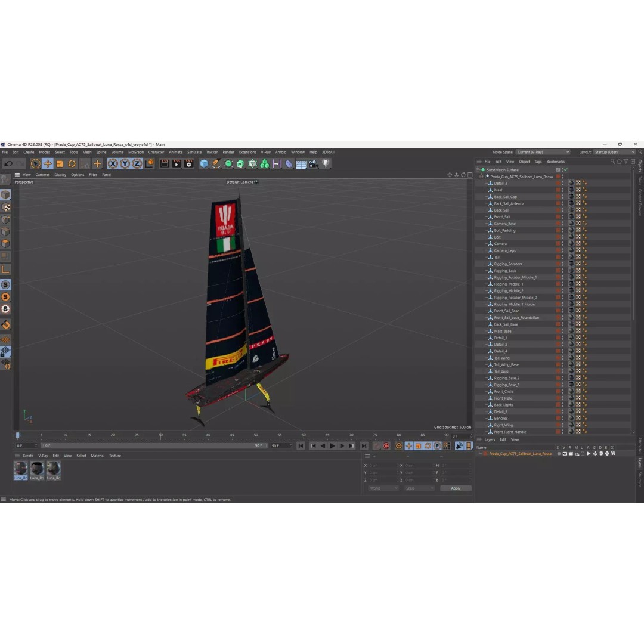Image resolution: width=644 pixels, height=644 pixels.
Task: Add a Light bulb object
Action: pyautogui.click(x=326, y=164)
